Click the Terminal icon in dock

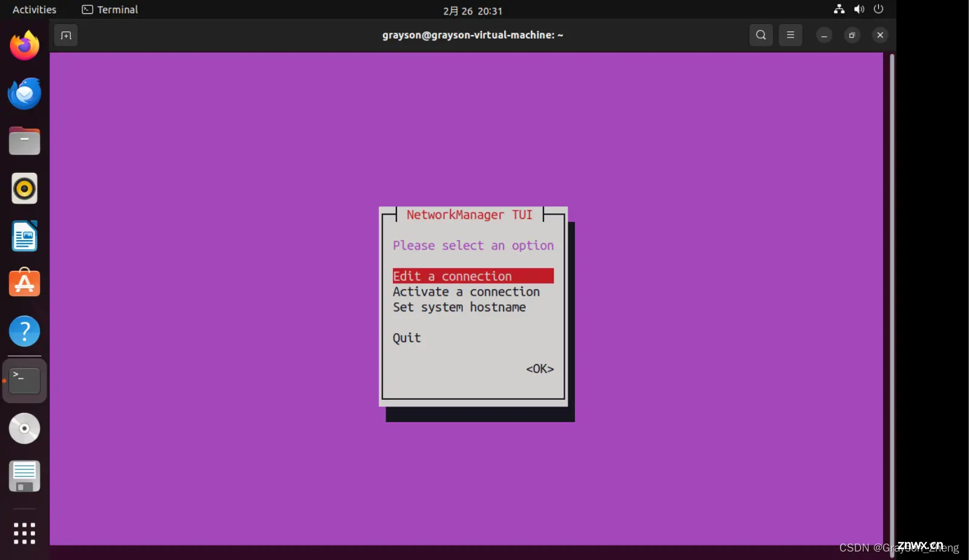(24, 381)
